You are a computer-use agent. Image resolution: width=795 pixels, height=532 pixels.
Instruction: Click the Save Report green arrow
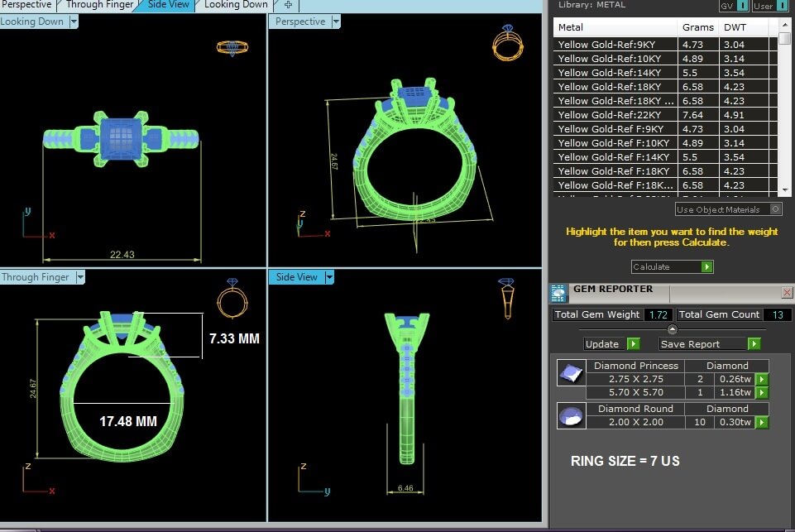754,344
